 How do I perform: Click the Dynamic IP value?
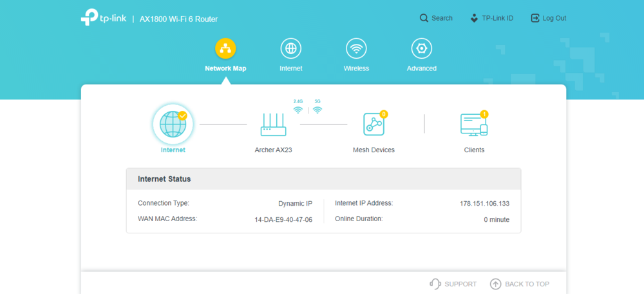click(296, 204)
